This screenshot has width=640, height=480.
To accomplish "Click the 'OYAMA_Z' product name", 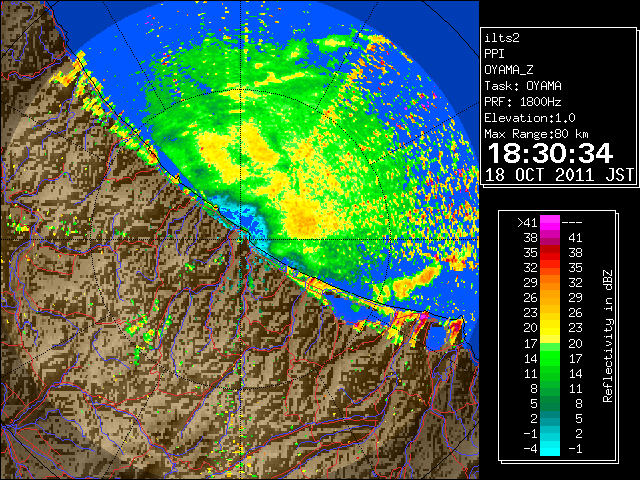I will [509, 70].
